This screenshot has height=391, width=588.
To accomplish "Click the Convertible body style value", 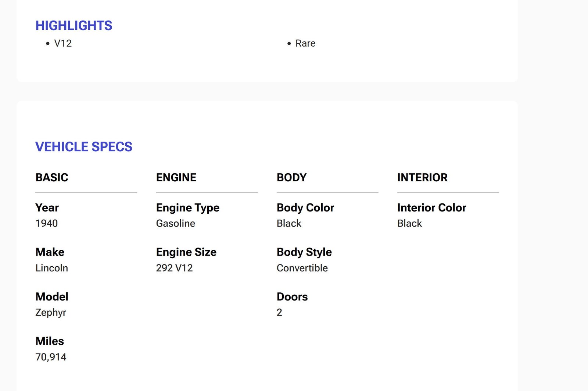I will 302,268.
